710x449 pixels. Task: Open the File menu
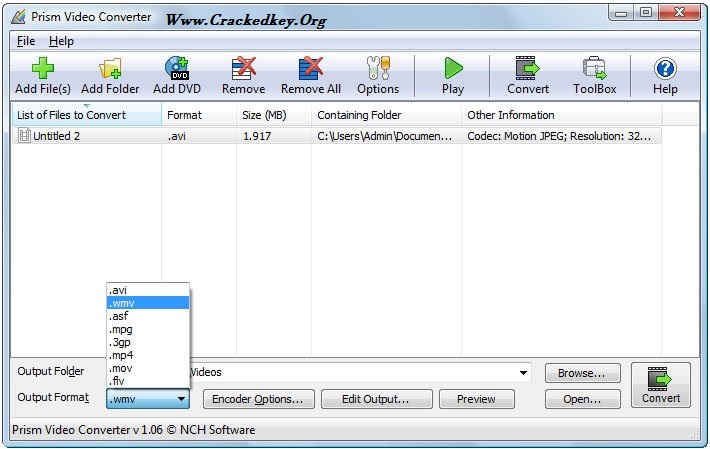tap(26, 41)
